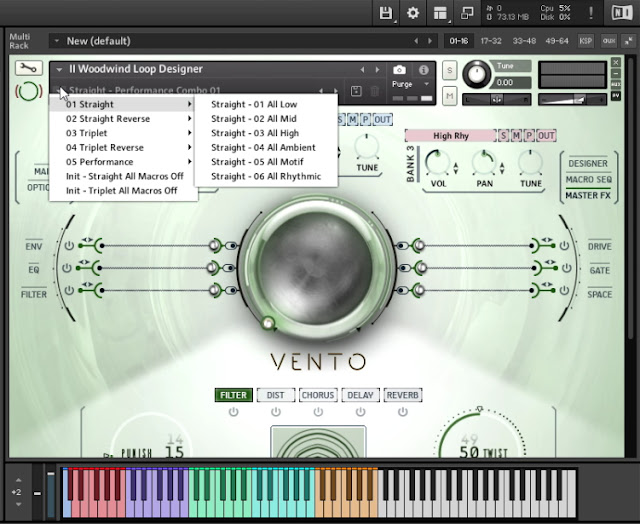Screen dimensions: 640x524
Task: Click OUT button next to High Rhy
Action: (x=546, y=135)
